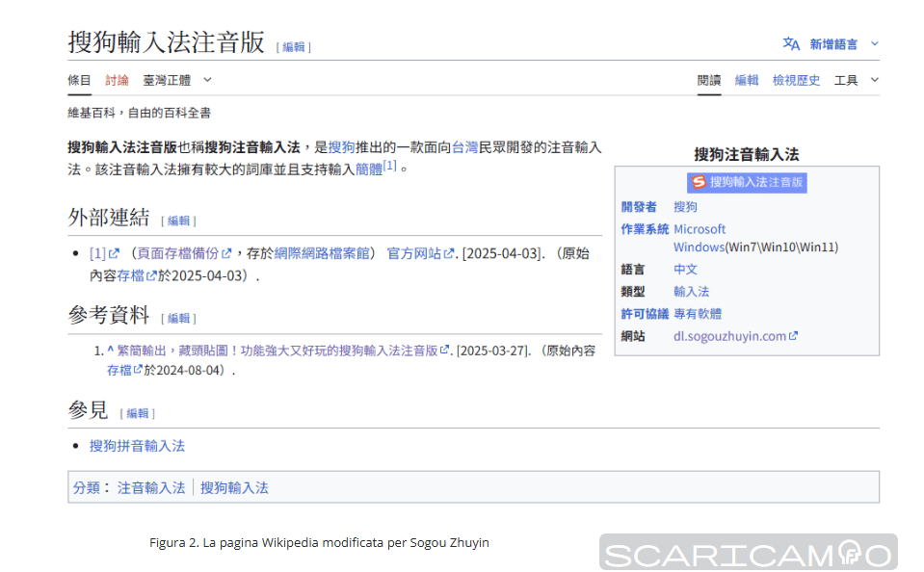Click 編輯 link beside 參見 heading

(138, 413)
